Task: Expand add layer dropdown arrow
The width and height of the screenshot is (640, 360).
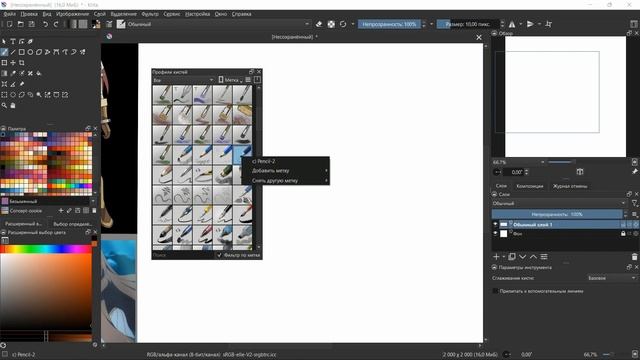Action: pyautogui.click(x=504, y=257)
